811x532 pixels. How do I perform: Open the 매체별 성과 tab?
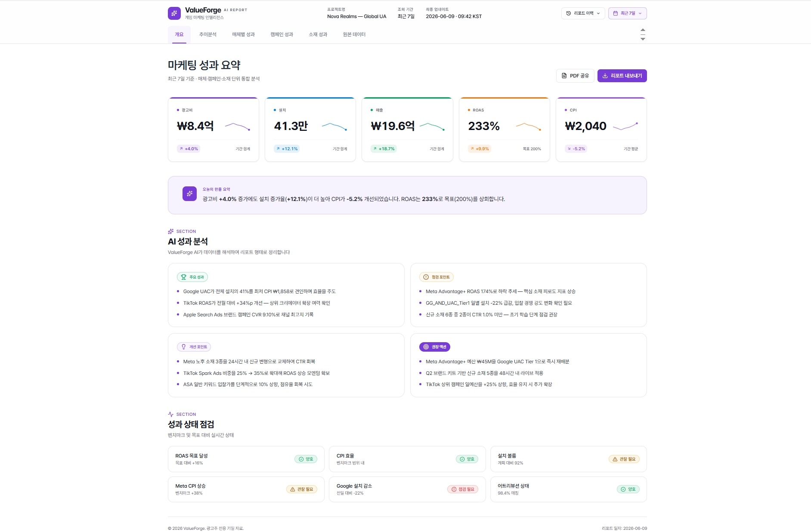tap(243, 34)
